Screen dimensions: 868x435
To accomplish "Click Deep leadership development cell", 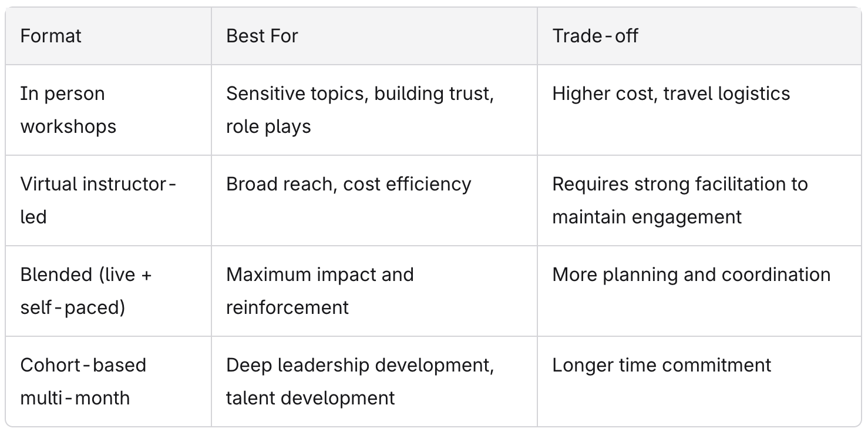I will click(x=374, y=382).
